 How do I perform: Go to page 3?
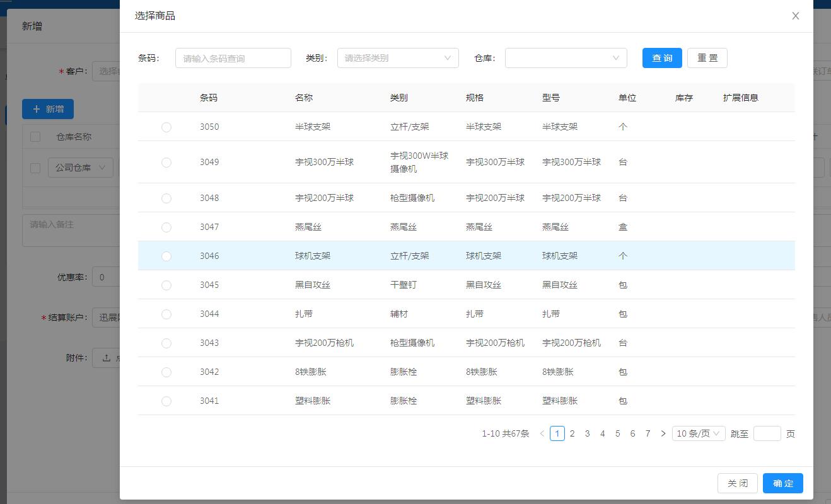pyautogui.click(x=588, y=433)
